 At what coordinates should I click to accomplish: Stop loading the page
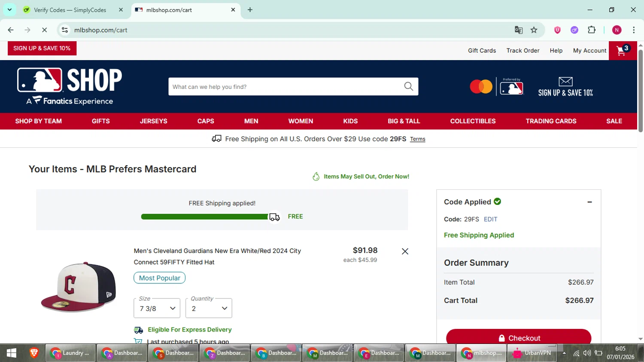[x=44, y=30]
